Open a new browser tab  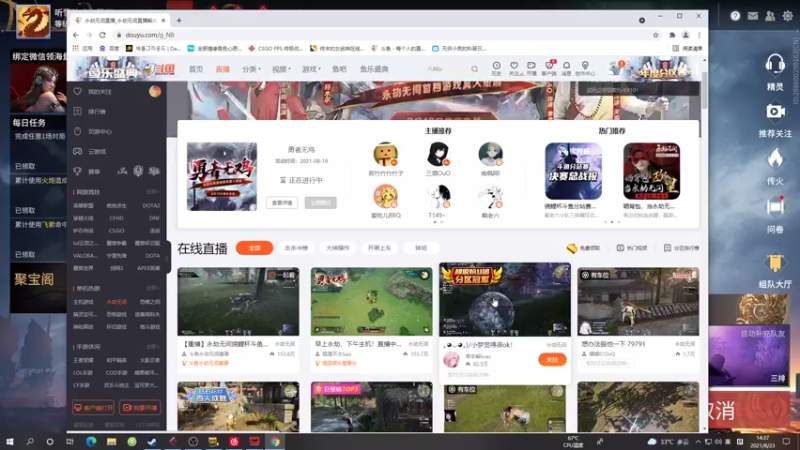click(179, 20)
